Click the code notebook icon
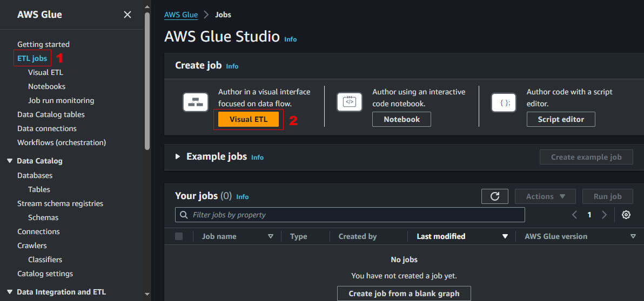Image resolution: width=644 pixels, height=301 pixels. click(x=350, y=102)
